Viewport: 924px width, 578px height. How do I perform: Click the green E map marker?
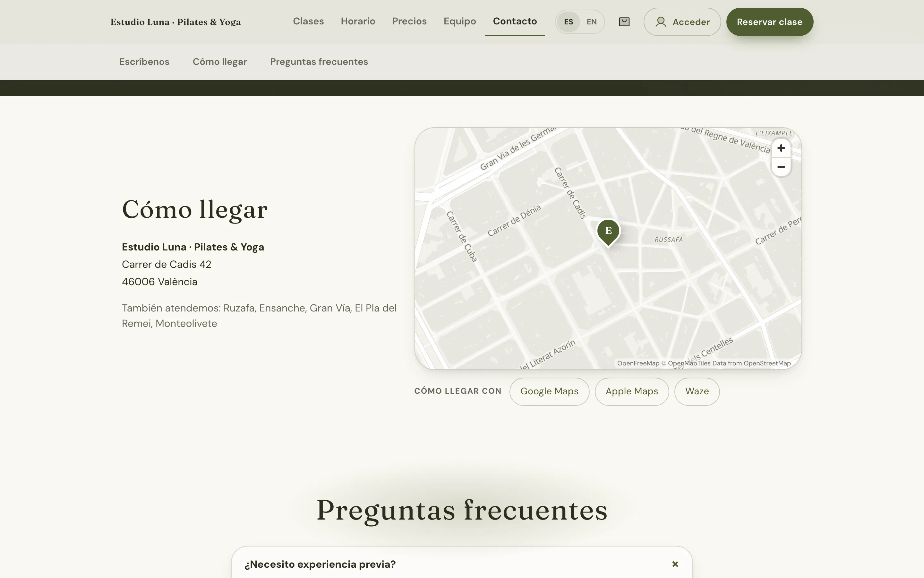608,232
